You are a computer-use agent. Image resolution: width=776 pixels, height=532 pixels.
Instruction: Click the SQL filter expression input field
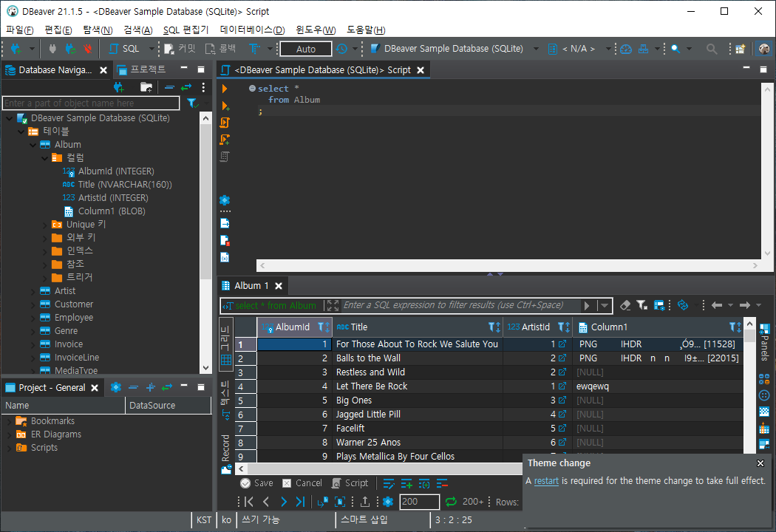458,305
